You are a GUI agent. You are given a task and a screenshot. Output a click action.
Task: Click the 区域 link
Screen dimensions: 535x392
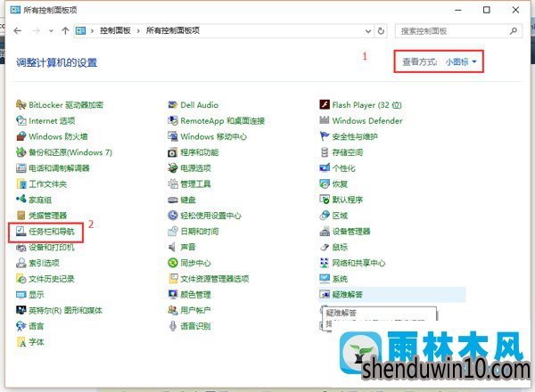pos(340,216)
